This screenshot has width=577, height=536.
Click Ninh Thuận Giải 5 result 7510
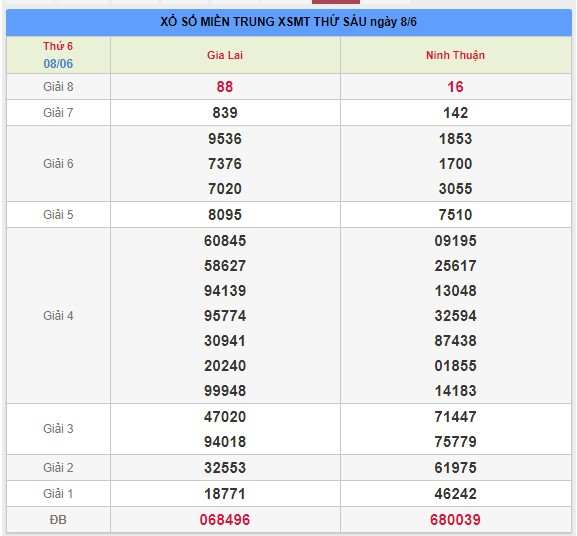[455, 214]
